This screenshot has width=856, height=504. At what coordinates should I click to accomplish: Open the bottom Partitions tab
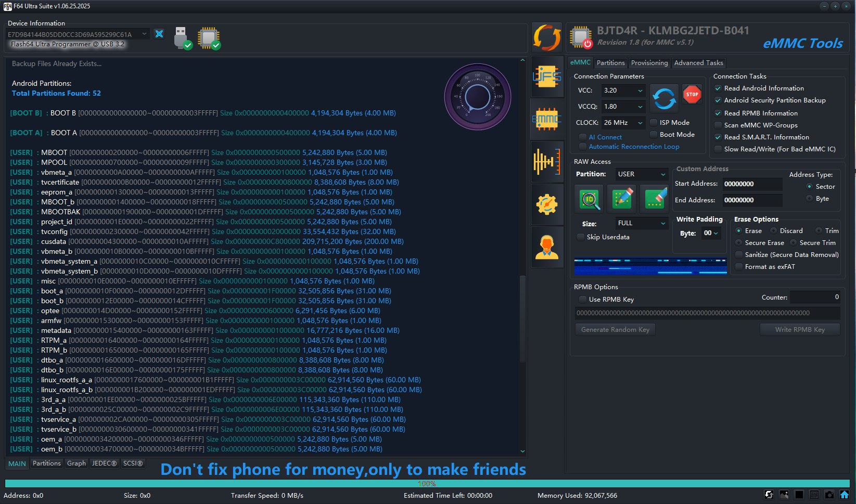point(47,463)
